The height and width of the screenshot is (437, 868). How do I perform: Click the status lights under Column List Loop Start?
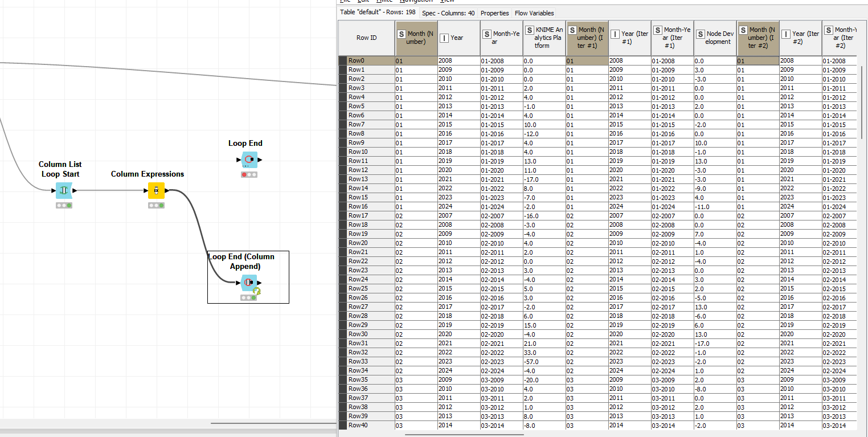click(x=64, y=205)
